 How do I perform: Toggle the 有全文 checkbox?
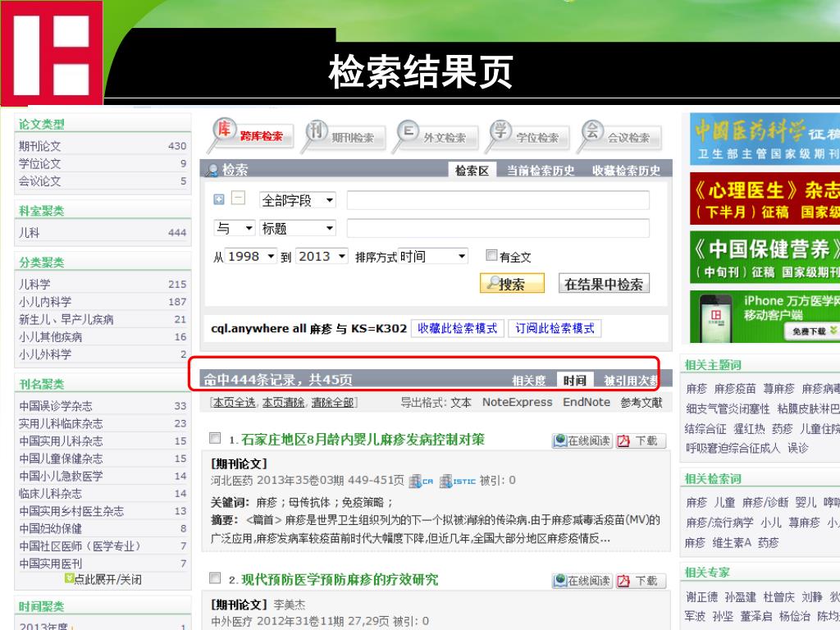pyautogui.click(x=491, y=256)
